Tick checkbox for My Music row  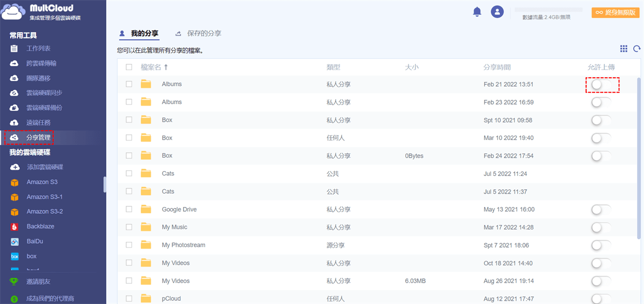pyautogui.click(x=129, y=227)
